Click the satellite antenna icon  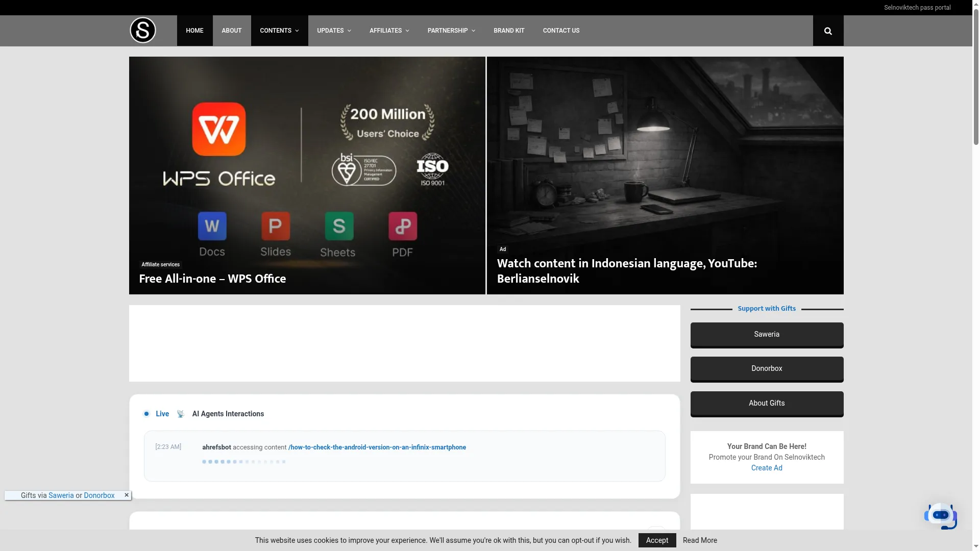tap(181, 414)
